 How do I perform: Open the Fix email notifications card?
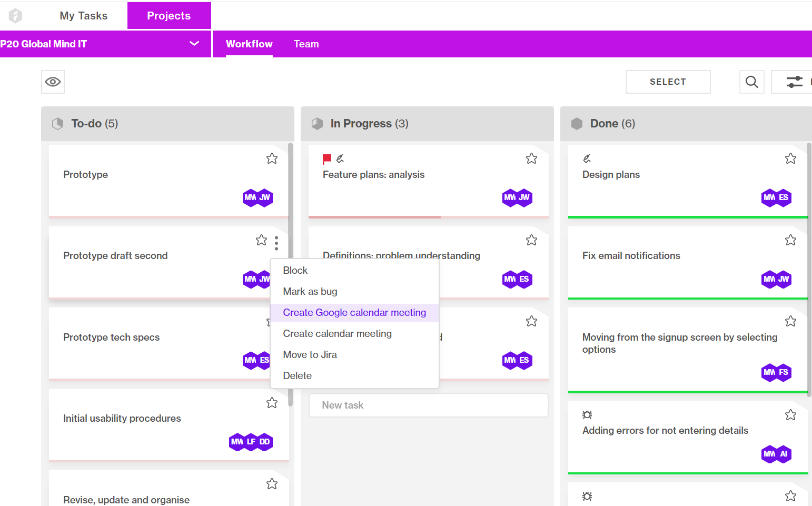point(688,262)
